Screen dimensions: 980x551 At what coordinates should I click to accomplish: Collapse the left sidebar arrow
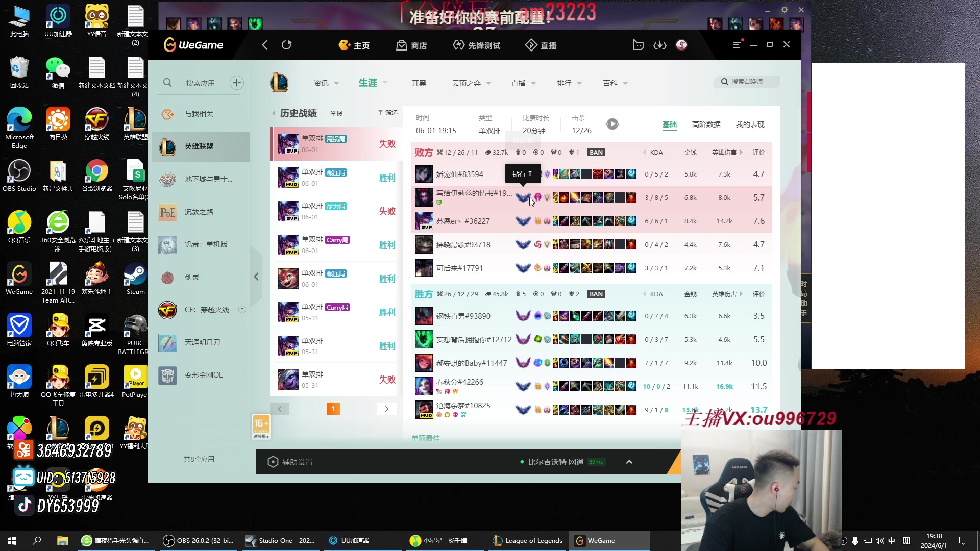(x=256, y=277)
